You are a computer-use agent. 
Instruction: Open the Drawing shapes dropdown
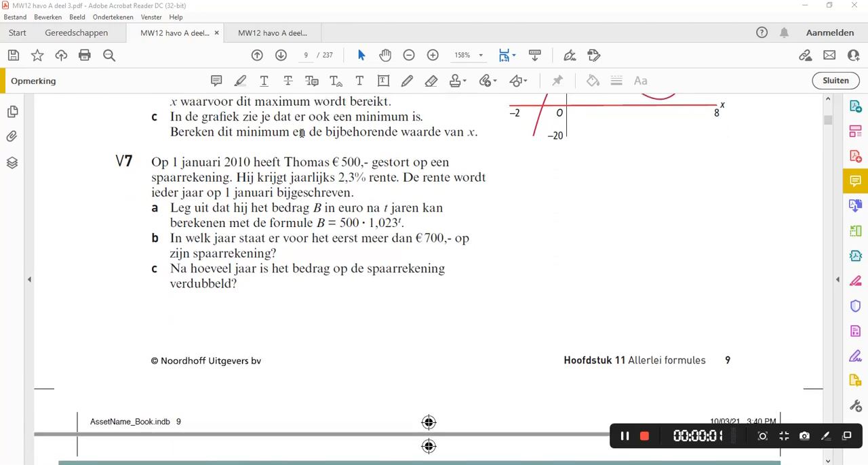[519, 81]
